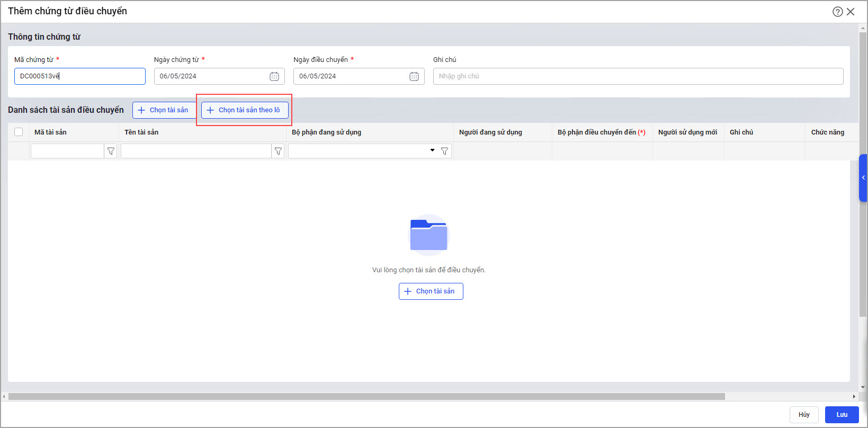Click Hủy to cancel
Image resolution: width=868 pixels, height=428 pixels.
point(804,415)
